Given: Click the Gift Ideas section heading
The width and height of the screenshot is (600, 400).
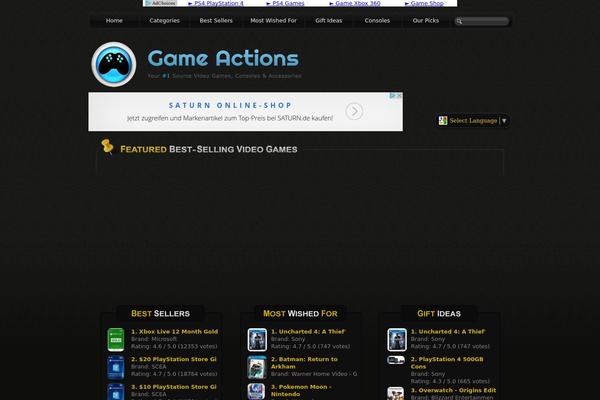Looking at the screenshot, I should coord(439,313).
